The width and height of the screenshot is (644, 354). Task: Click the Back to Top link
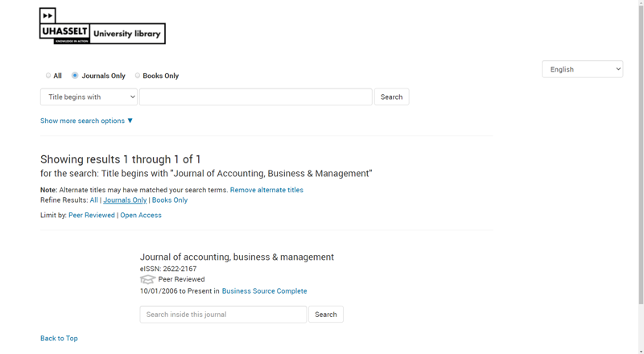[59, 339]
